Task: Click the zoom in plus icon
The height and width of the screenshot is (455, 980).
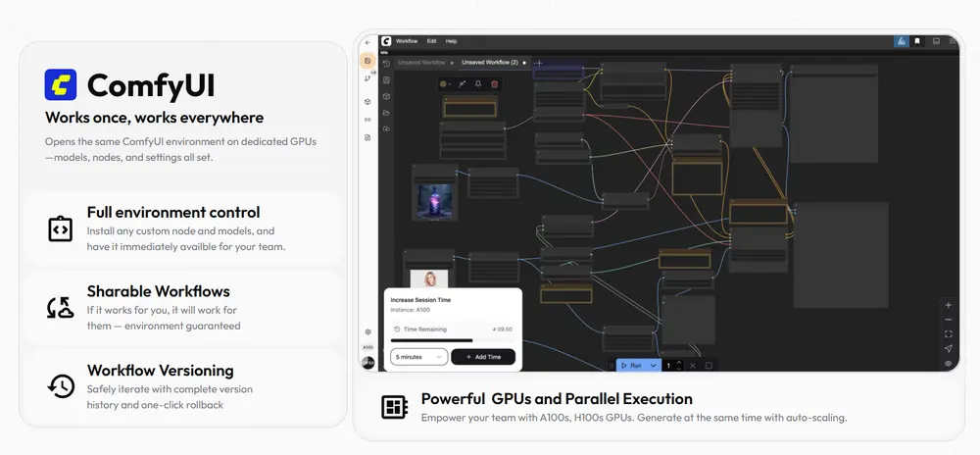Action: coord(948,305)
